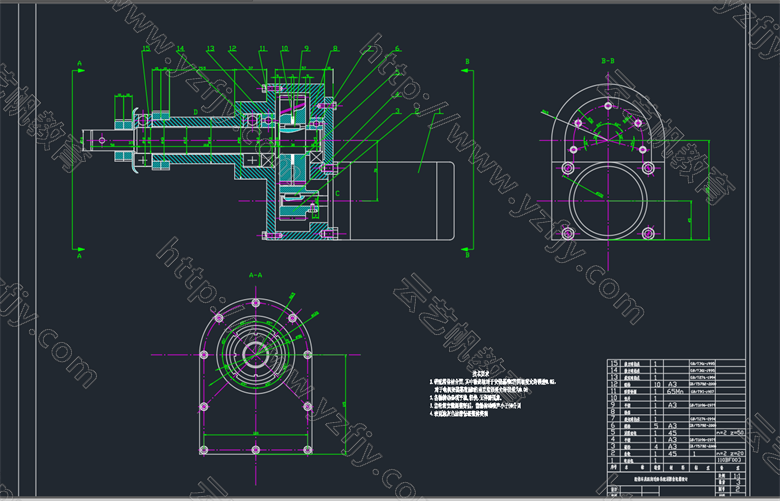Click the B-B section view title
The width and height of the screenshot is (780, 501).
pyautogui.click(x=608, y=61)
